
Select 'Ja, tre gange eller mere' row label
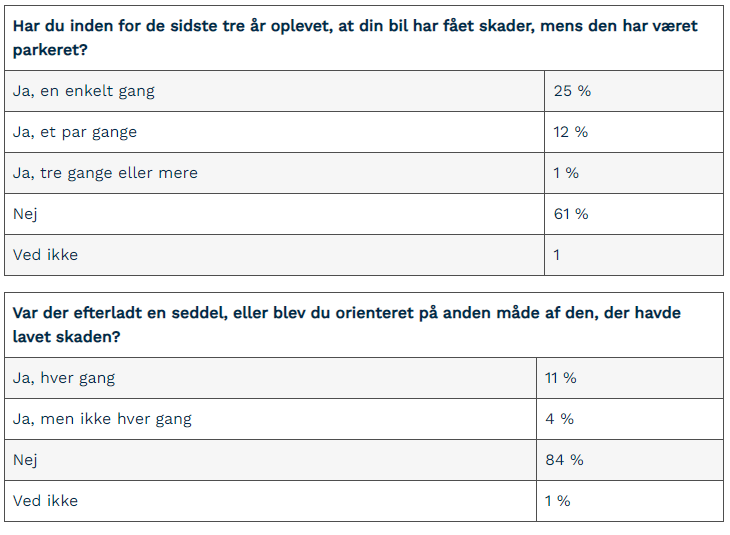(105, 173)
